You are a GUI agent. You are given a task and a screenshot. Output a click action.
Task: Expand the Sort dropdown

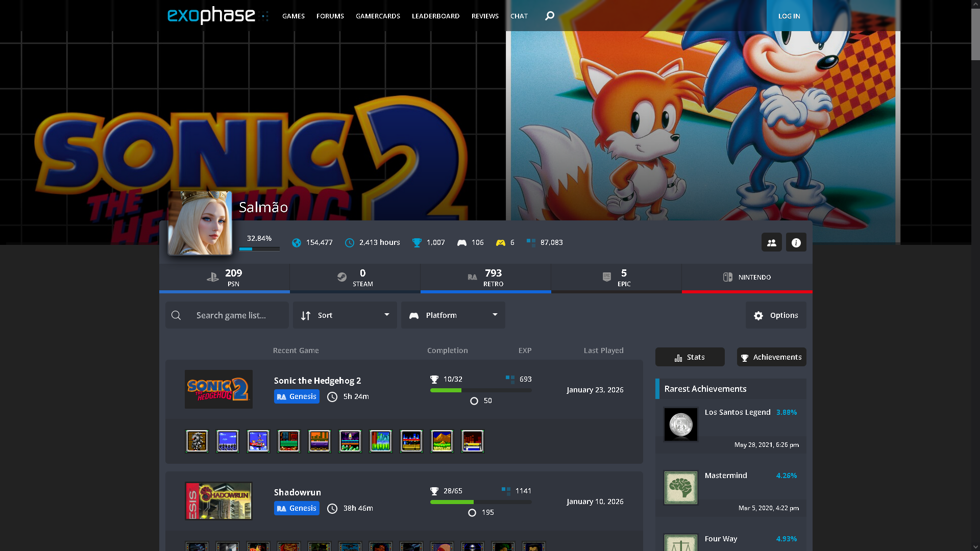[x=345, y=315]
